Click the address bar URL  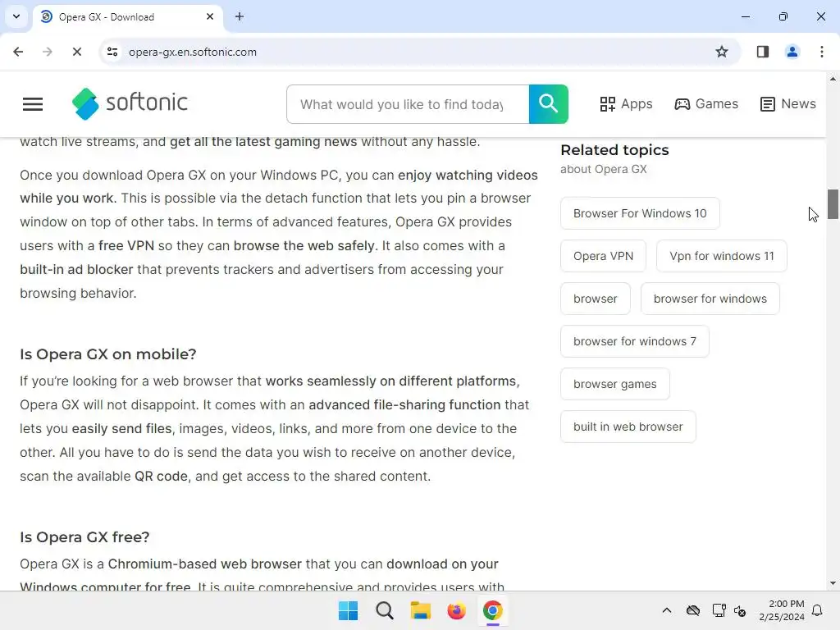[x=193, y=52]
